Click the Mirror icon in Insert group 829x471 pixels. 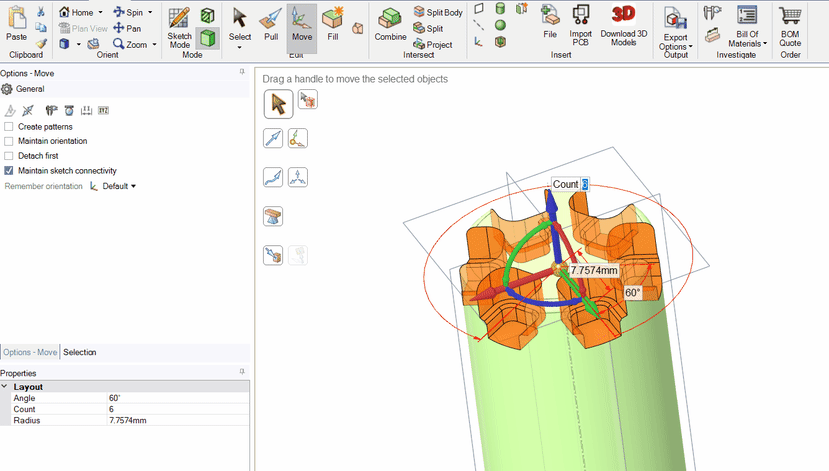click(522, 8)
